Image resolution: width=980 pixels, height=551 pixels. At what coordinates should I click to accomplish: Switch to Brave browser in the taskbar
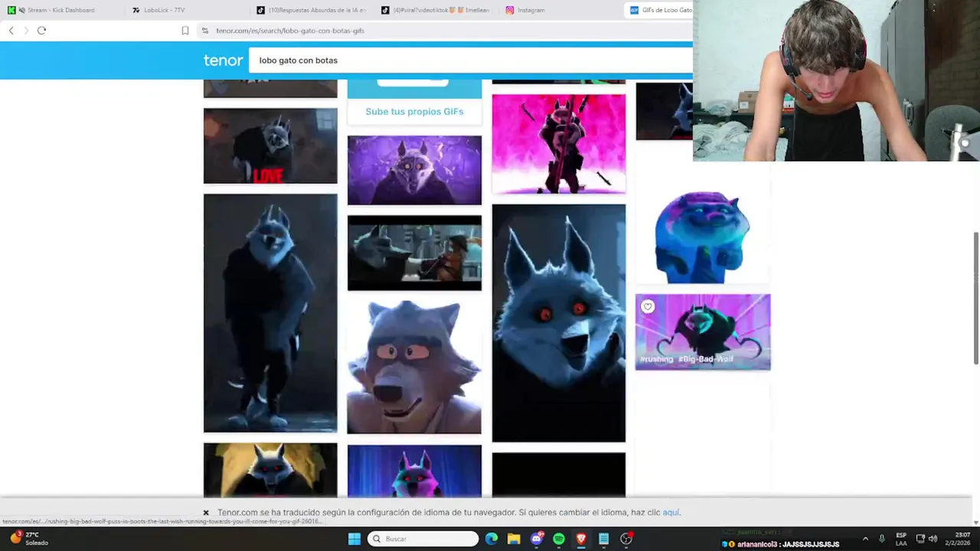[581, 539]
